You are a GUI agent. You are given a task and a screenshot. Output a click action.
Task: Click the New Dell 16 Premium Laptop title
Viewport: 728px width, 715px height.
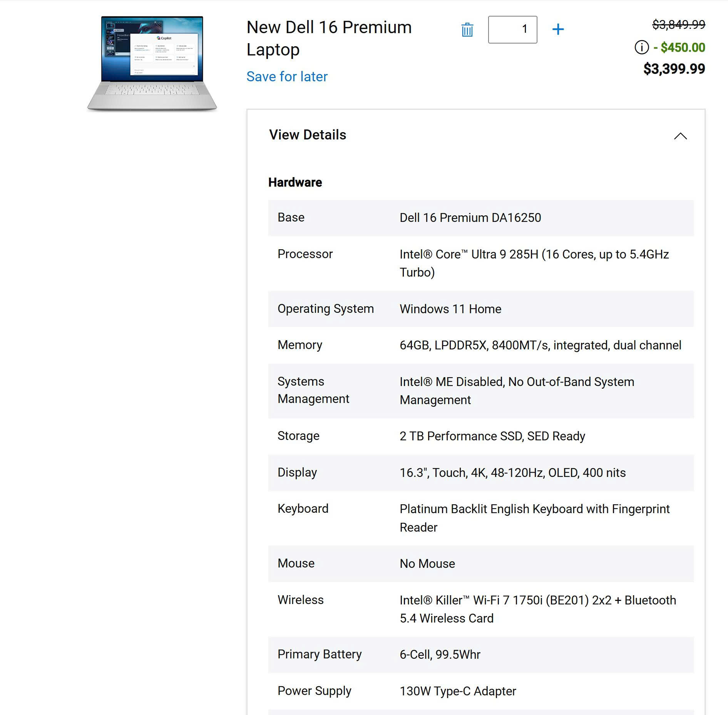(x=329, y=38)
